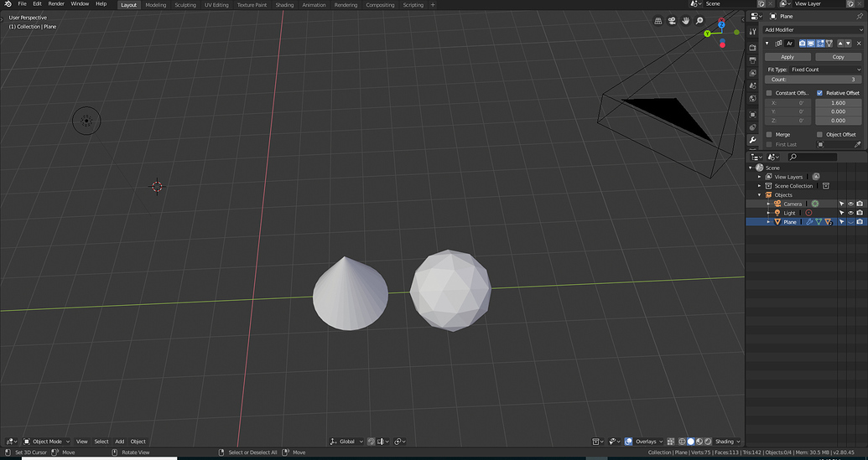Collapse the Objects collection in outliner
This screenshot has height=460, width=868.
tap(760, 194)
